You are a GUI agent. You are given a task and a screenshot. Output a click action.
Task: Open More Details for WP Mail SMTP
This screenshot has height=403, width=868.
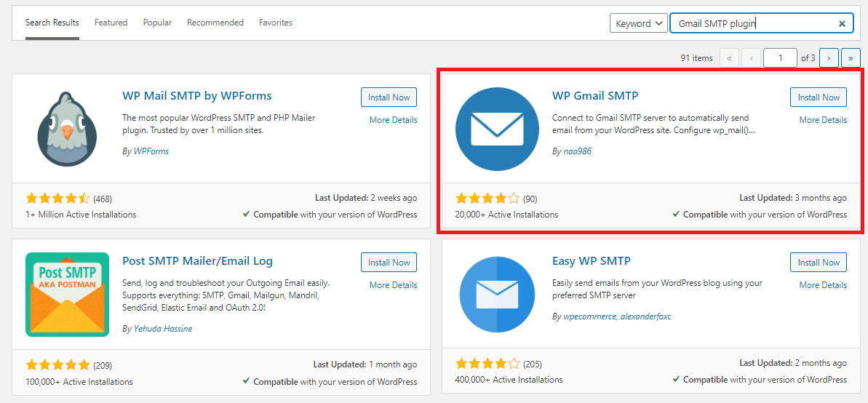coord(394,119)
